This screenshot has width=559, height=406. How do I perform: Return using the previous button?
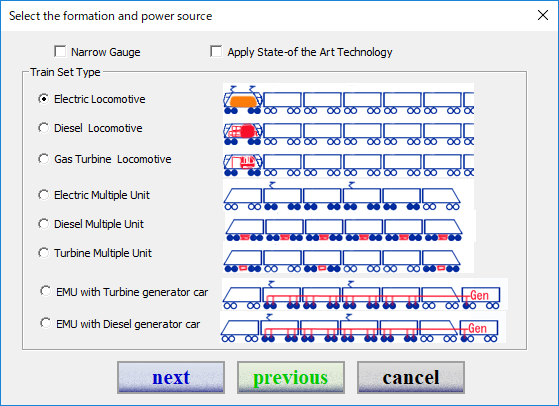[291, 377]
